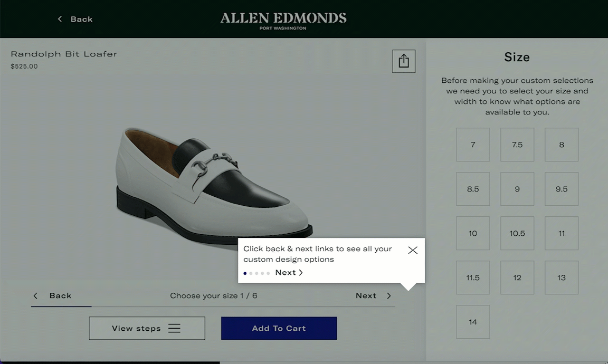Click the share icon above the shoe
This screenshot has height=364, width=608.
(x=404, y=61)
